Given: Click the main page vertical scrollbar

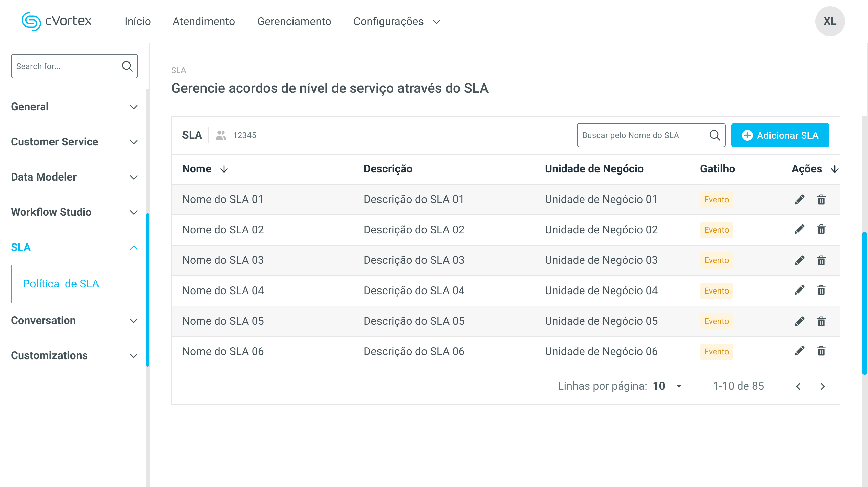Looking at the screenshot, I should tap(864, 303).
